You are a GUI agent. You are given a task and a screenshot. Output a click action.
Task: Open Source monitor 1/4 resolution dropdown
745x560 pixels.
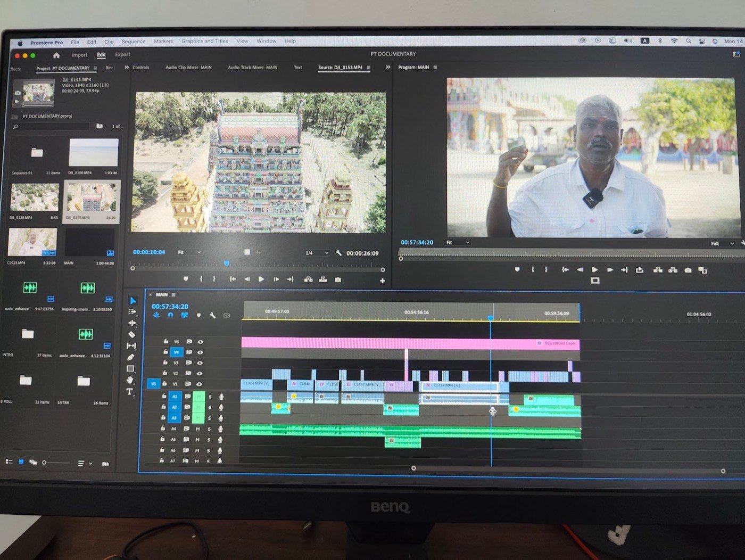[317, 253]
